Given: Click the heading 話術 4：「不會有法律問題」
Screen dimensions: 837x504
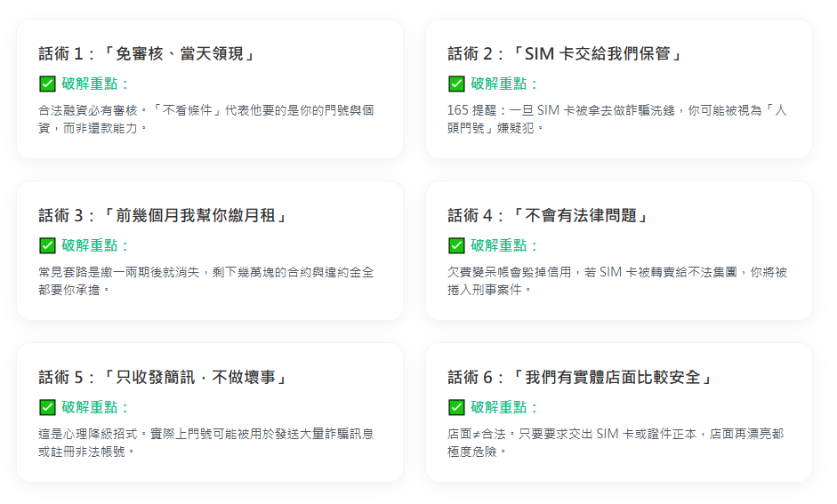Looking at the screenshot, I should pos(549,216).
